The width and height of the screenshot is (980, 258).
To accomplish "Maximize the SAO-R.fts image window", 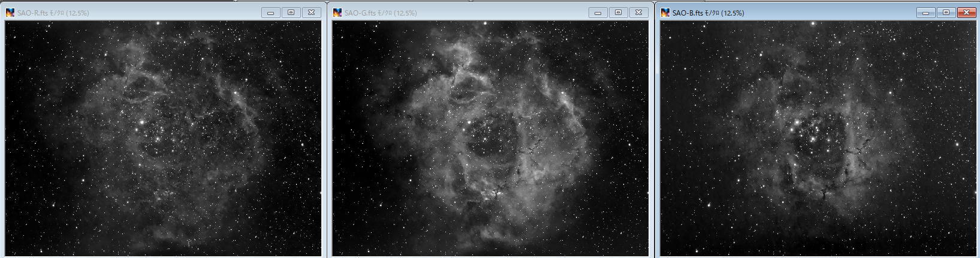I will pos(291,12).
